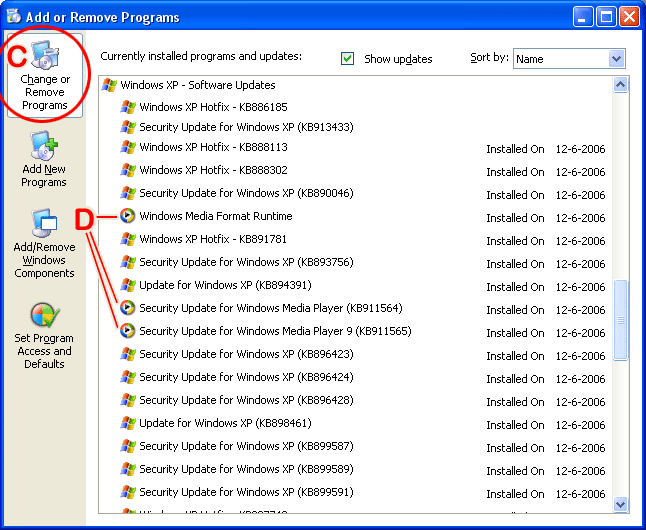
Task: Close the Add or Remove Programs window
Action: (x=630, y=17)
